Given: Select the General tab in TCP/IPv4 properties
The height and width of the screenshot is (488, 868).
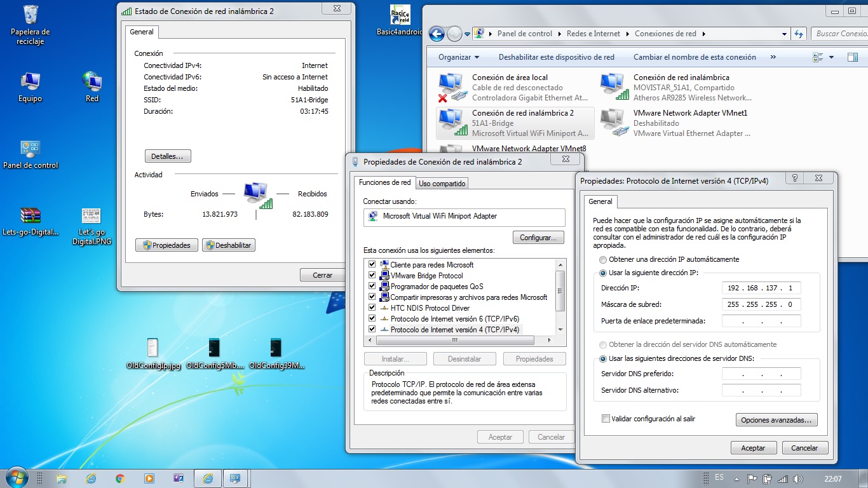Looking at the screenshot, I should pos(600,201).
